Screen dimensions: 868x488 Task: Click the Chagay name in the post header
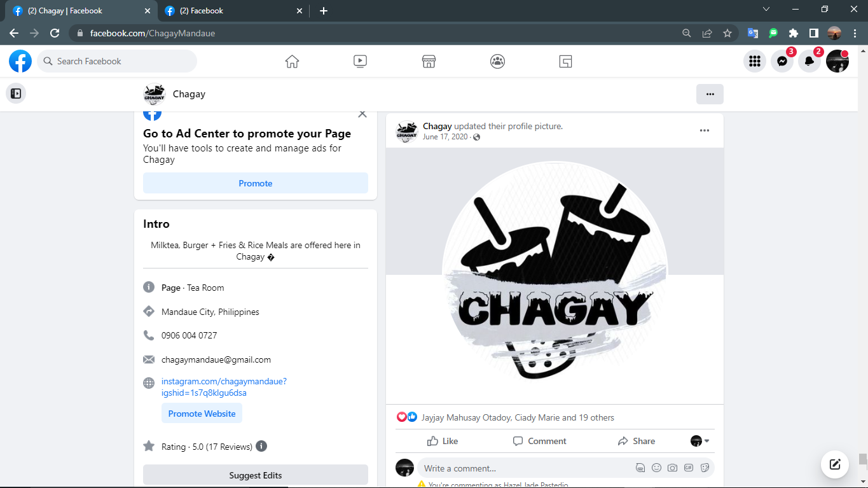(x=437, y=126)
